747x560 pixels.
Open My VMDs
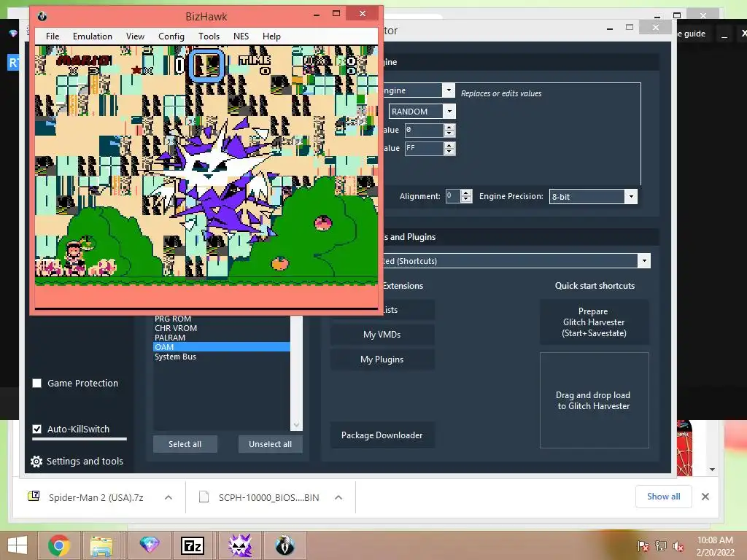pos(382,334)
